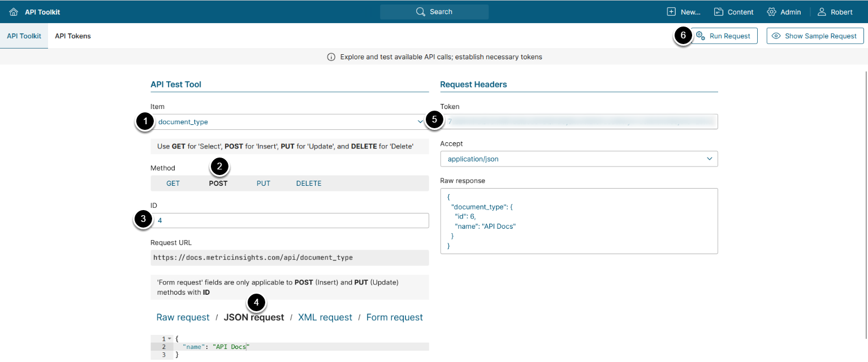Image resolution: width=868 pixels, height=362 pixels.
Task: Click the Run Request gears icon
Action: coord(700,36)
